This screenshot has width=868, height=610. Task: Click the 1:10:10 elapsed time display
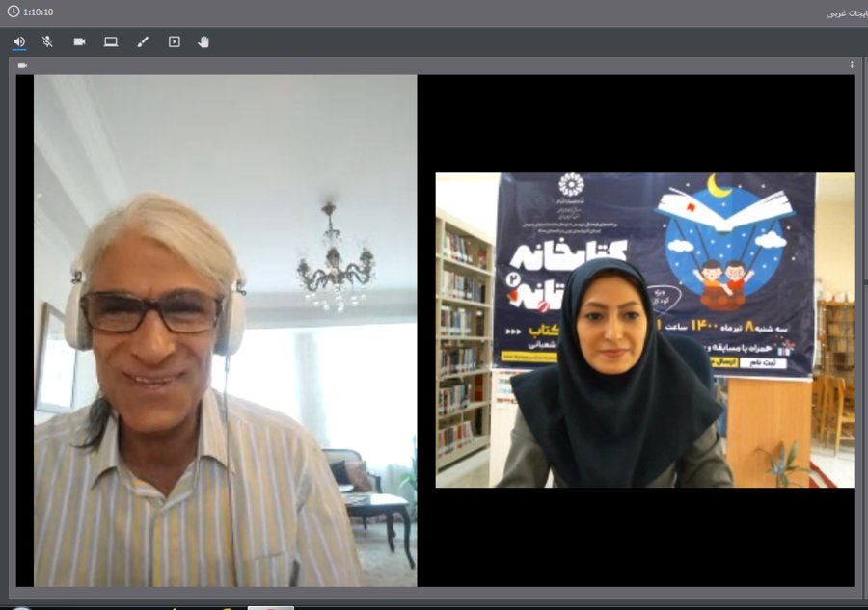pyautogui.click(x=39, y=13)
